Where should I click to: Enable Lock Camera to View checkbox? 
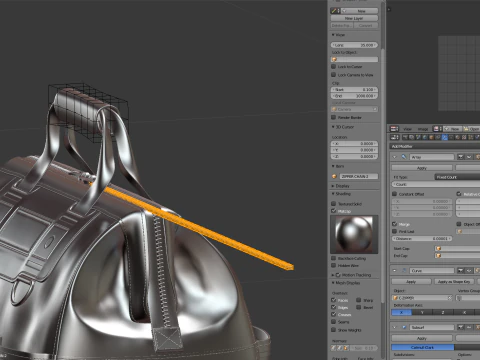click(x=333, y=75)
